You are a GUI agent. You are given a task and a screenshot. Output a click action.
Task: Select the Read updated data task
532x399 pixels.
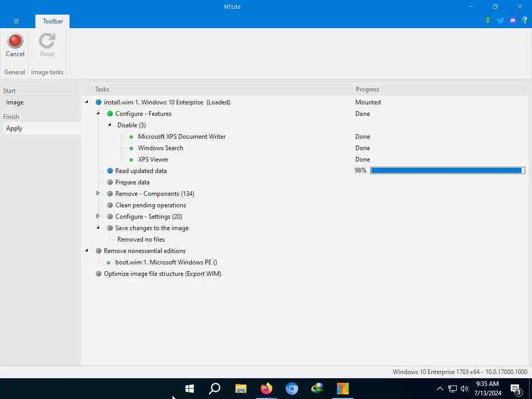tap(141, 171)
